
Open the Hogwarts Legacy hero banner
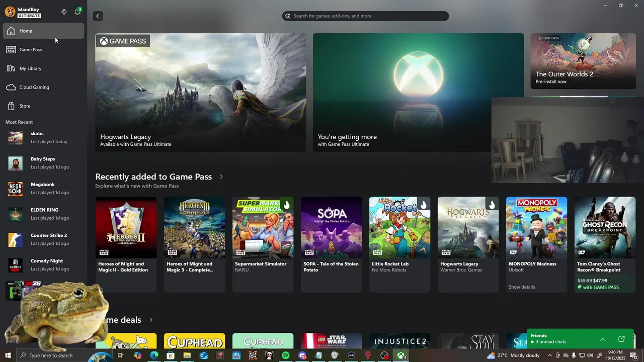(201, 93)
